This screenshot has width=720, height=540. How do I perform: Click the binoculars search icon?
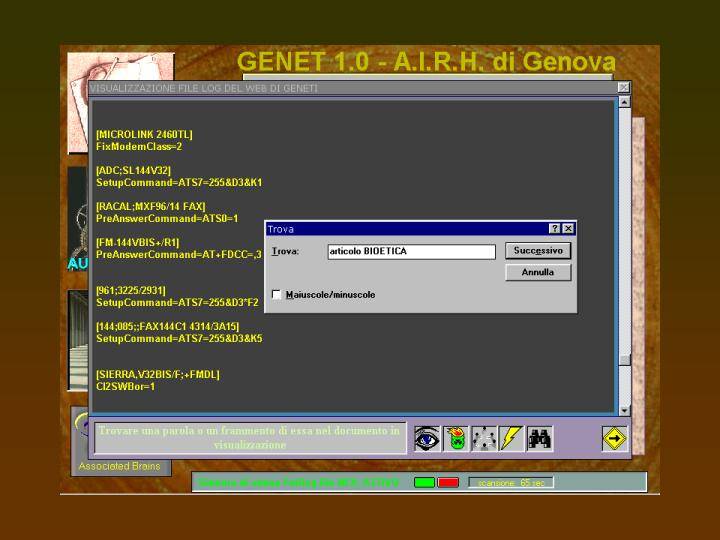[540, 438]
